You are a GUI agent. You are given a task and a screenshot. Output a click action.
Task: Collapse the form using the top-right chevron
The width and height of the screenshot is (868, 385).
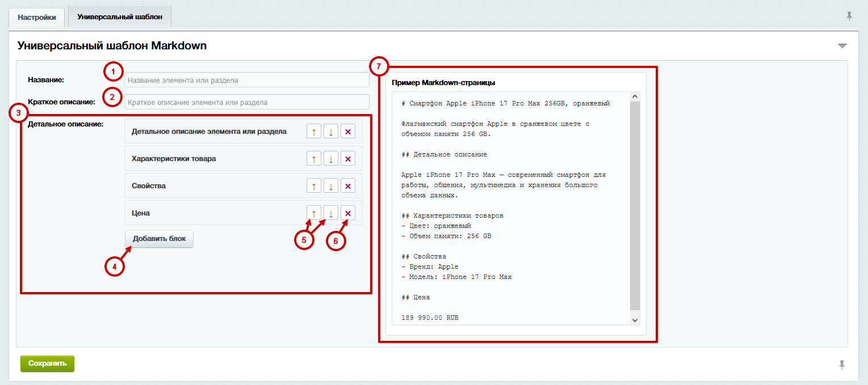coord(842,45)
